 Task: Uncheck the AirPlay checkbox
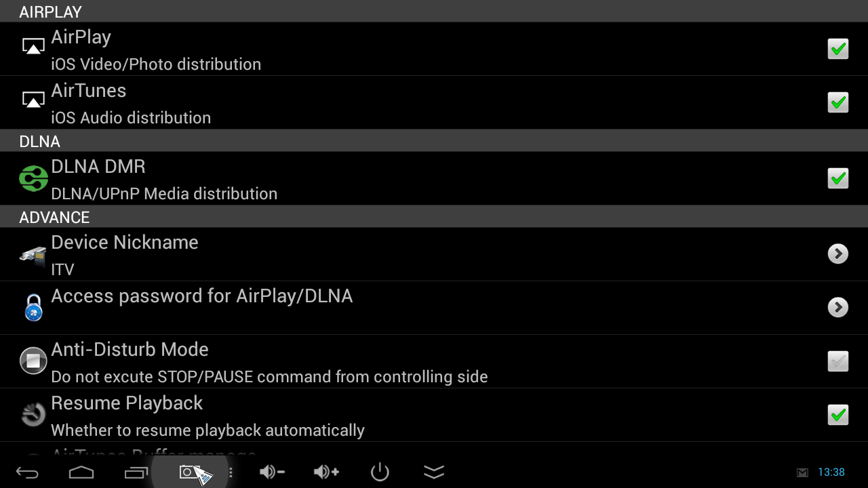[838, 49]
